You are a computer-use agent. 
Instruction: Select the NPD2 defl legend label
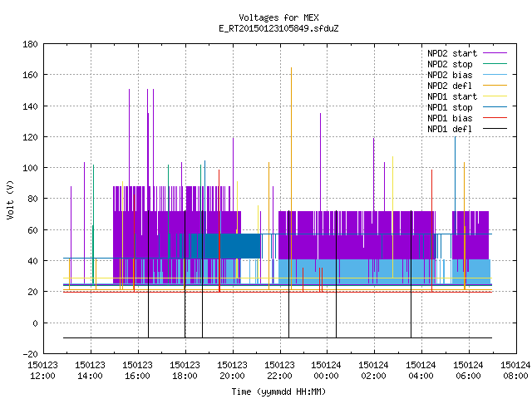tap(450, 86)
